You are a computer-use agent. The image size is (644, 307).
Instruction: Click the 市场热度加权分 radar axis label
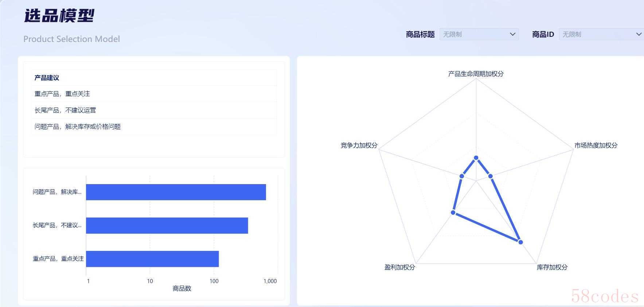(x=596, y=145)
